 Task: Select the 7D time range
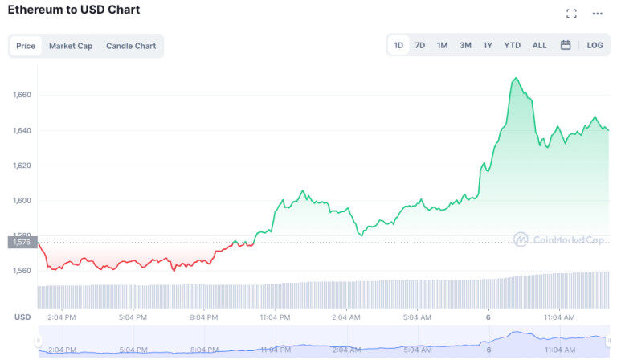coord(420,45)
